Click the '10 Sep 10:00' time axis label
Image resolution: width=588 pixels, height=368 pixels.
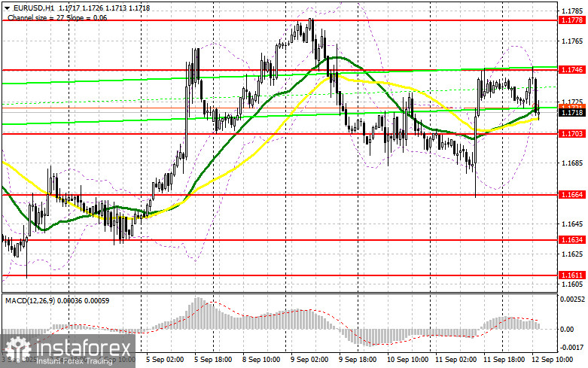tap(407, 360)
